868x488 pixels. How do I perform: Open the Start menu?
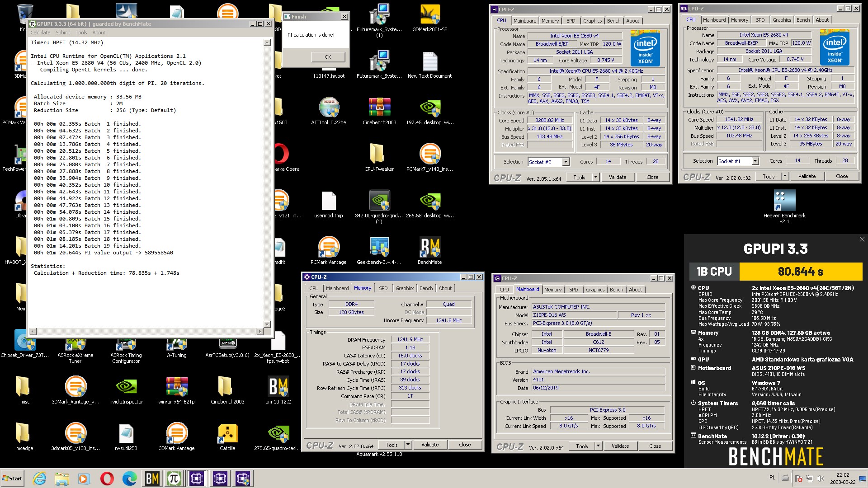click(x=12, y=479)
